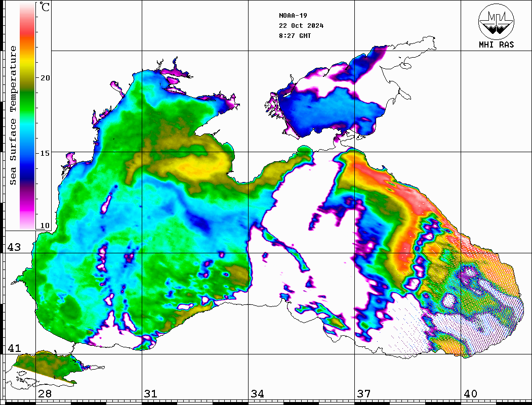Click the '10' value on temperature scale
Image resolution: width=532 pixels, height=405 pixels.
tap(45, 226)
